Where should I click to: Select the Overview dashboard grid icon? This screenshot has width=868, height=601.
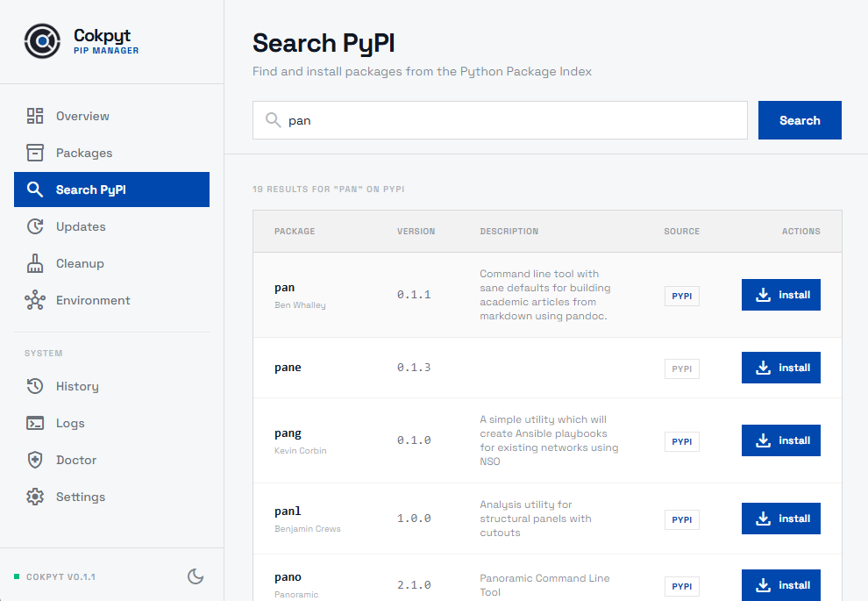coord(35,115)
